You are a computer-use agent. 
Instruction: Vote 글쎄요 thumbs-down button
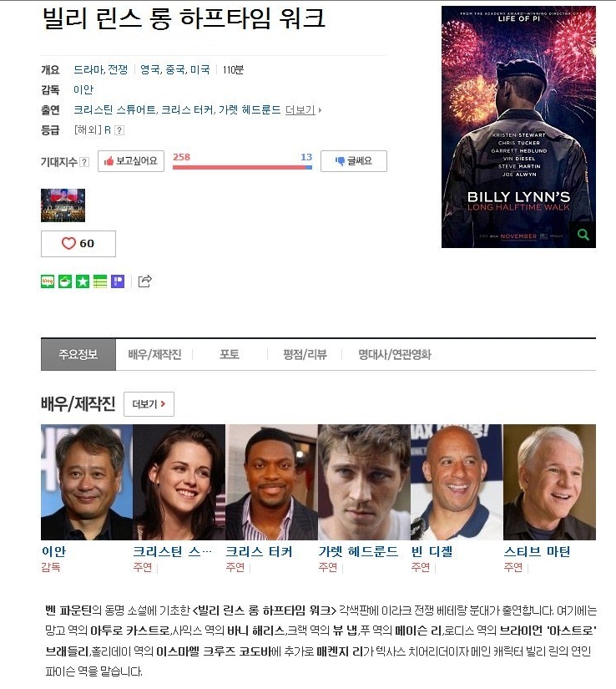coord(354,161)
